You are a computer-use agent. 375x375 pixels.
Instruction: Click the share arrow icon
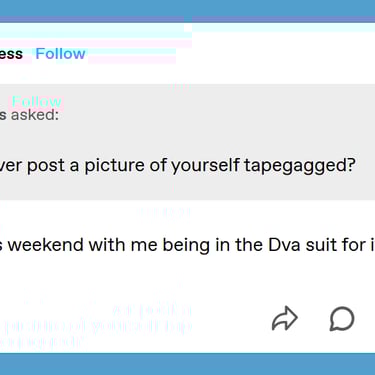point(285,319)
